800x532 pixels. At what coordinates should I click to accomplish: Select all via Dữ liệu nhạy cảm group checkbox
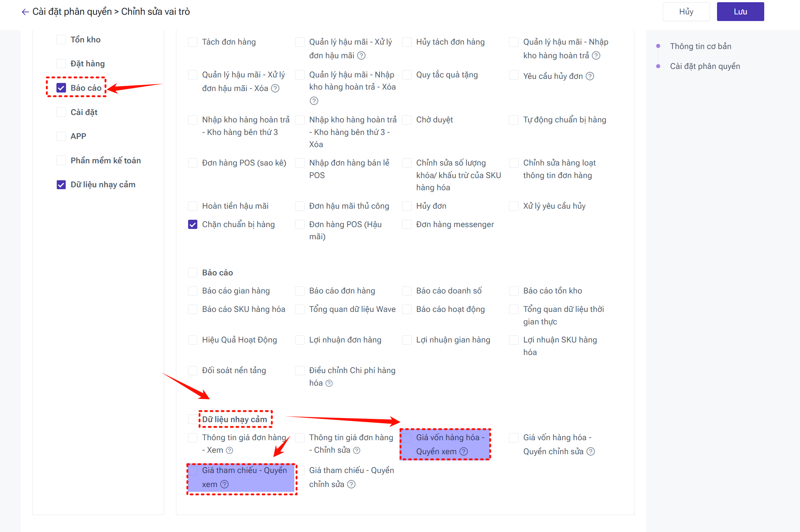[x=193, y=419]
